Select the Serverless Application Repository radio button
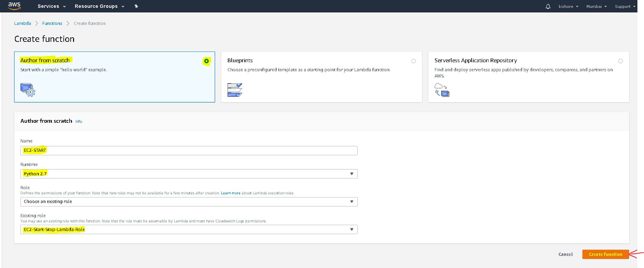This screenshot has width=644, height=268. point(620,61)
